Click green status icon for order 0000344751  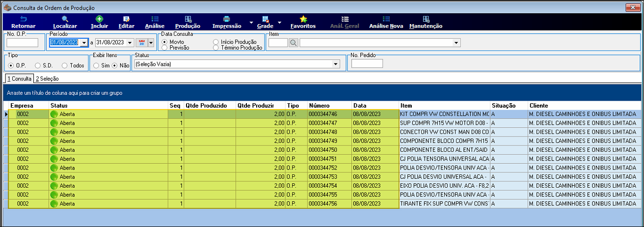[54, 159]
